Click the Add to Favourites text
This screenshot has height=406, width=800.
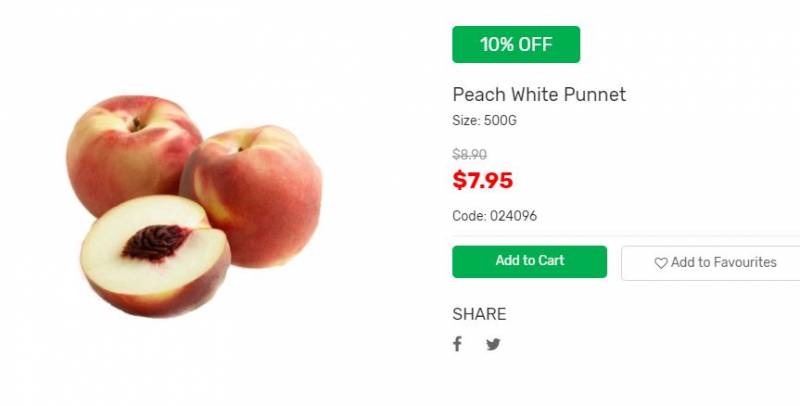[723, 262]
